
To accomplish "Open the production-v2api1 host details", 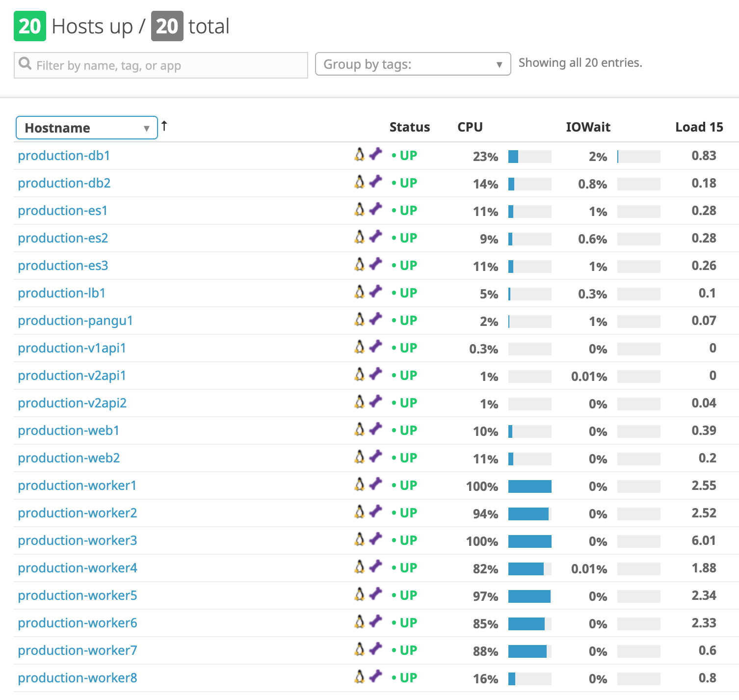I will [x=72, y=375].
